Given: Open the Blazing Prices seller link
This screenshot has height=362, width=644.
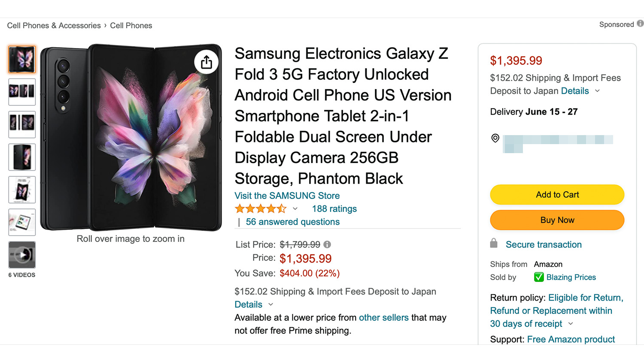Looking at the screenshot, I should click(571, 277).
